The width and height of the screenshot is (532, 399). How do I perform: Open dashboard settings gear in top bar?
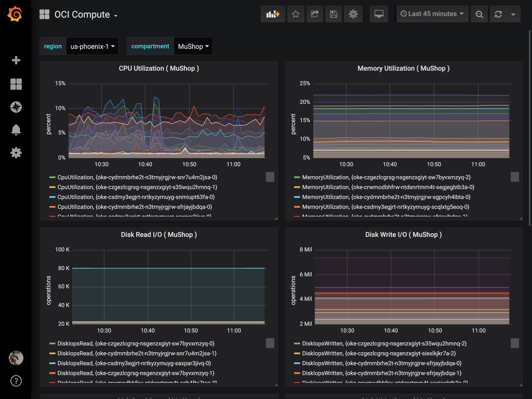pyautogui.click(x=353, y=14)
